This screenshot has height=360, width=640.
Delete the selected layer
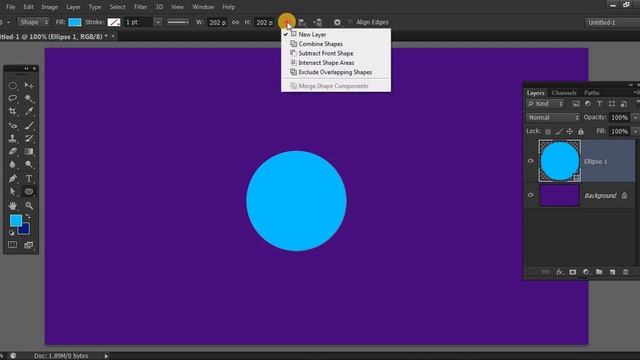625,272
